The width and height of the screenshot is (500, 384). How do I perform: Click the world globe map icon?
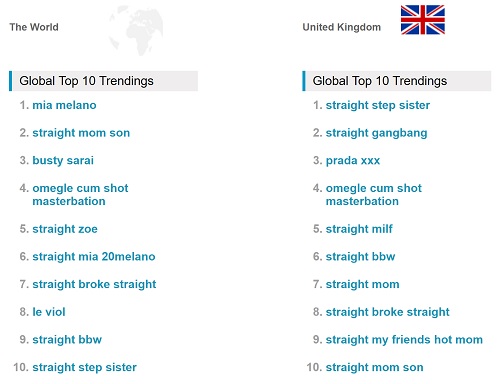point(136,30)
